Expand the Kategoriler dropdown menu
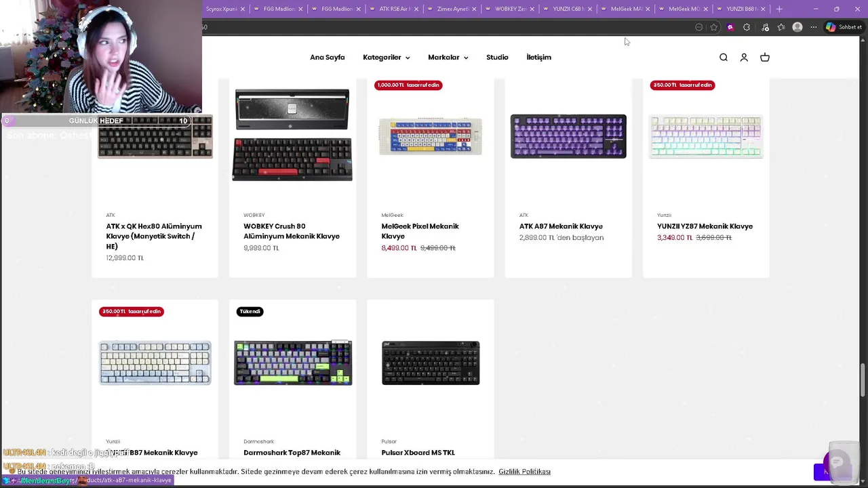The width and height of the screenshot is (868, 488). coord(386,58)
